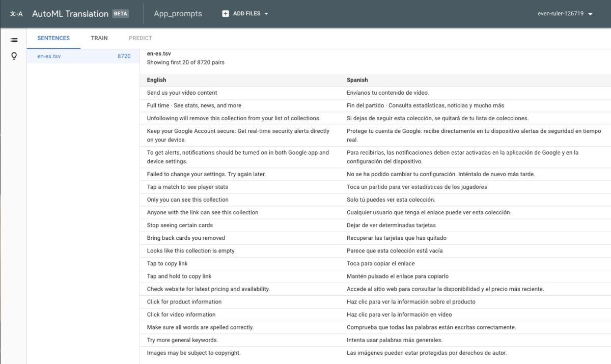Select 'Recuperar las tarjetas que has quitado'
The height and width of the screenshot is (364, 611).
tap(397, 238)
